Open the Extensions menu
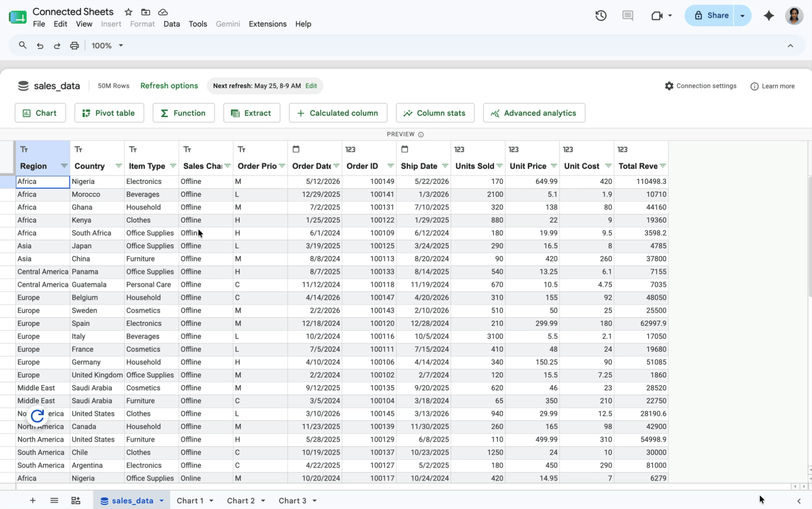Image resolution: width=812 pixels, height=509 pixels. click(268, 24)
